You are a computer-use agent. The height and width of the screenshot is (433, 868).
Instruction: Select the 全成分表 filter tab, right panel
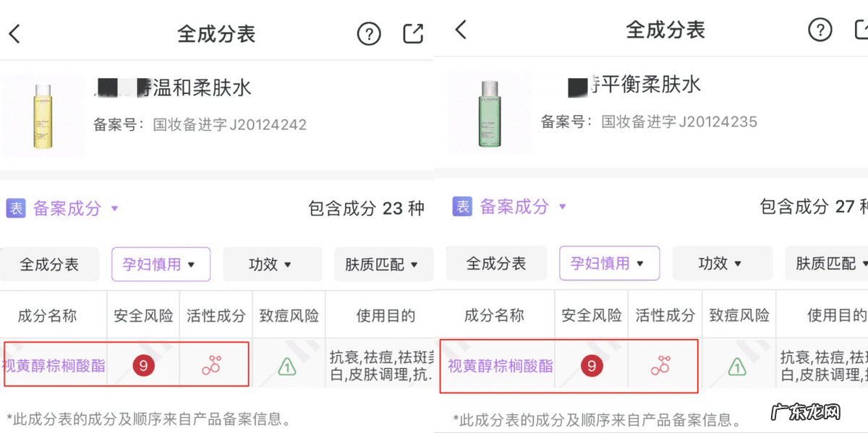[496, 264]
